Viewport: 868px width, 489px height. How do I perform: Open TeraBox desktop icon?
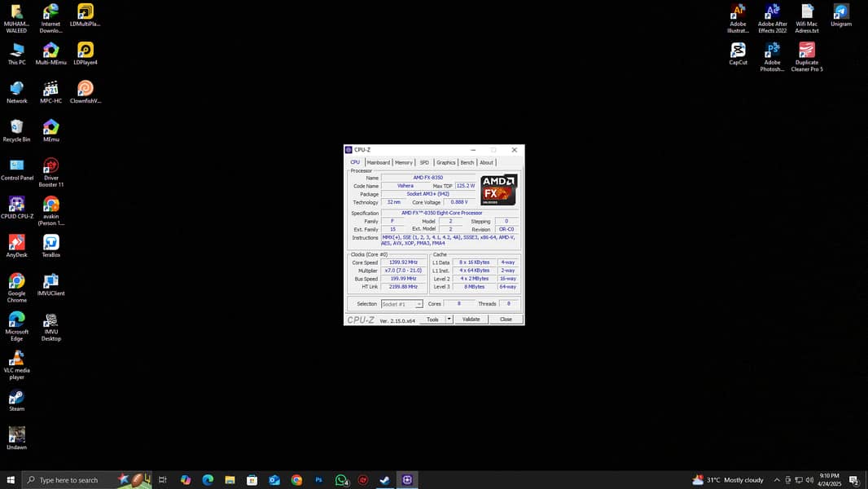51,246
